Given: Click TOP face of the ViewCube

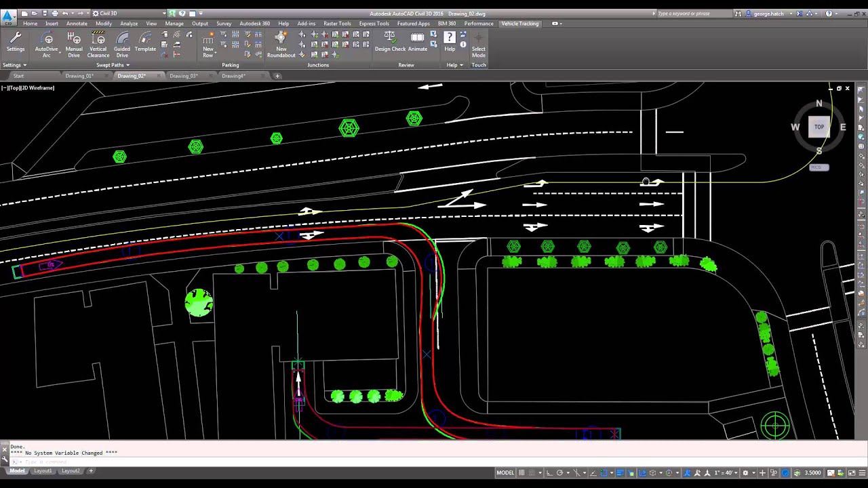Looking at the screenshot, I should (819, 127).
